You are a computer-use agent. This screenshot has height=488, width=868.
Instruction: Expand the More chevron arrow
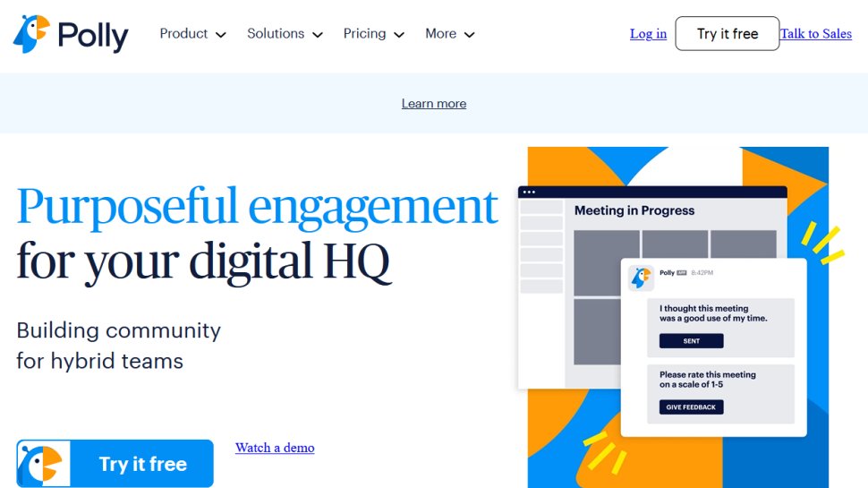tap(470, 35)
